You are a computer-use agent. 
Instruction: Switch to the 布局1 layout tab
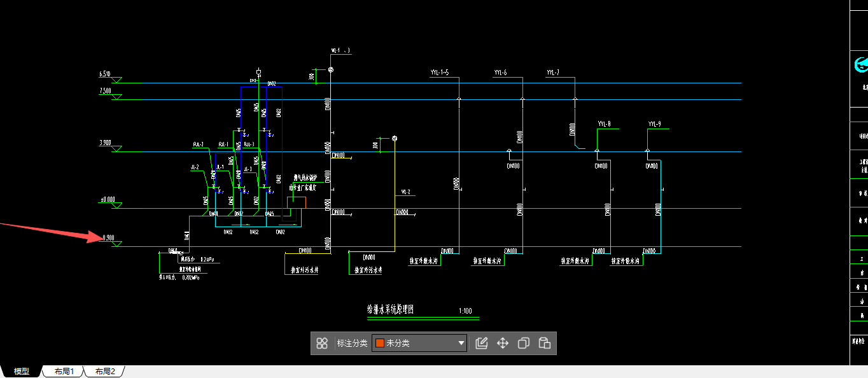(64, 372)
